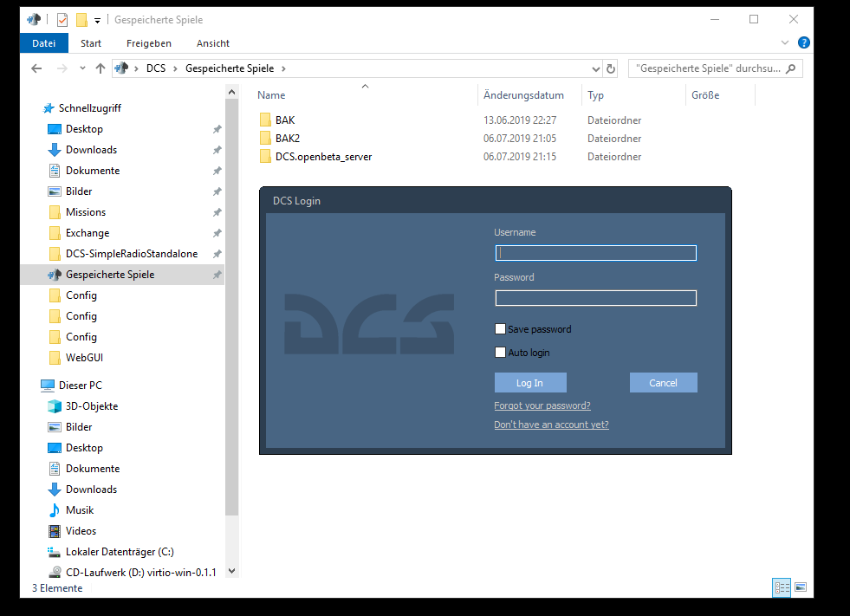Open Dokumente under Schnellzugriff
The image size is (850, 616).
tap(93, 171)
